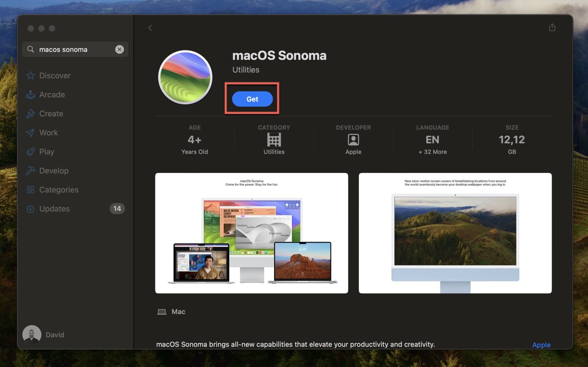Image resolution: width=588 pixels, height=367 pixels.
Task: Focus the 'macos sonoma' search field
Action: click(x=75, y=49)
